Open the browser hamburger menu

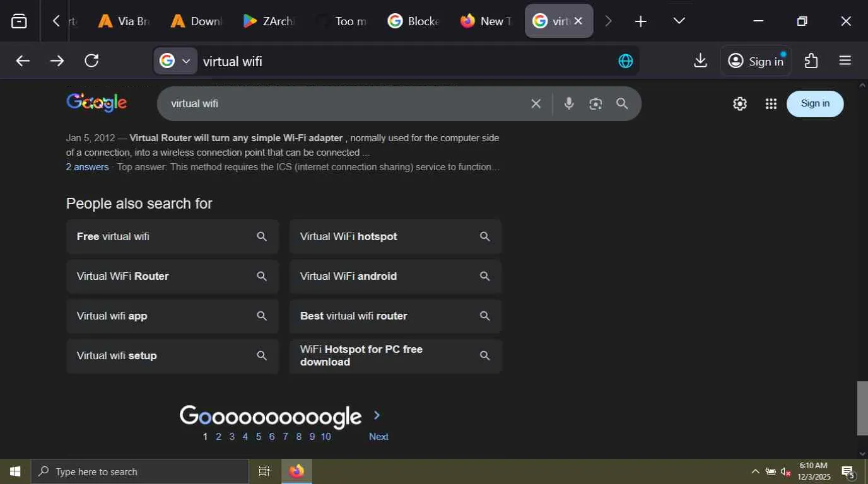pyautogui.click(x=845, y=60)
